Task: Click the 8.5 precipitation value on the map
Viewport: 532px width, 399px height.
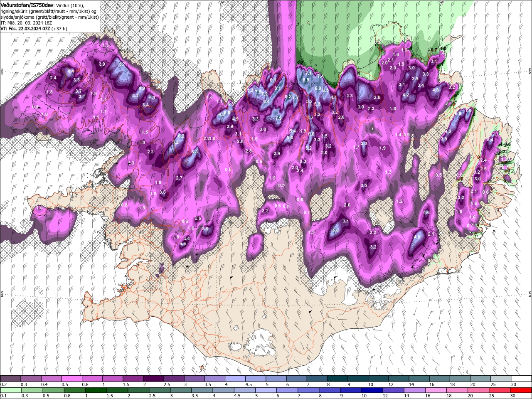Action: [x=306, y=80]
